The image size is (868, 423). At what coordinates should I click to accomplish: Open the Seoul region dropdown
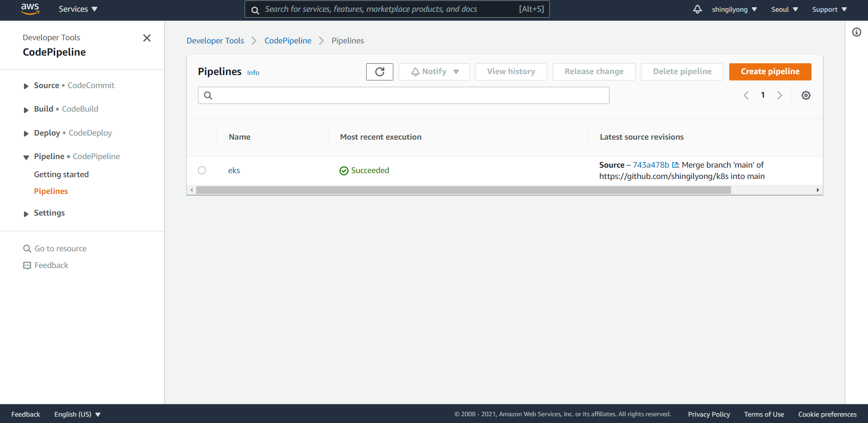[x=784, y=9]
